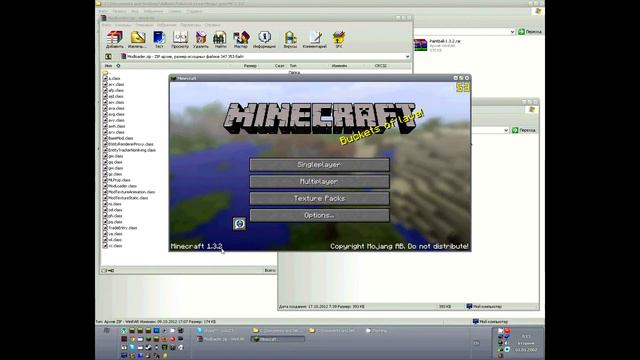The height and width of the screenshot is (360, 640).
Task: Open Minecraft language selection globe button
Action: pyautogui.click(x=240, y=223)
